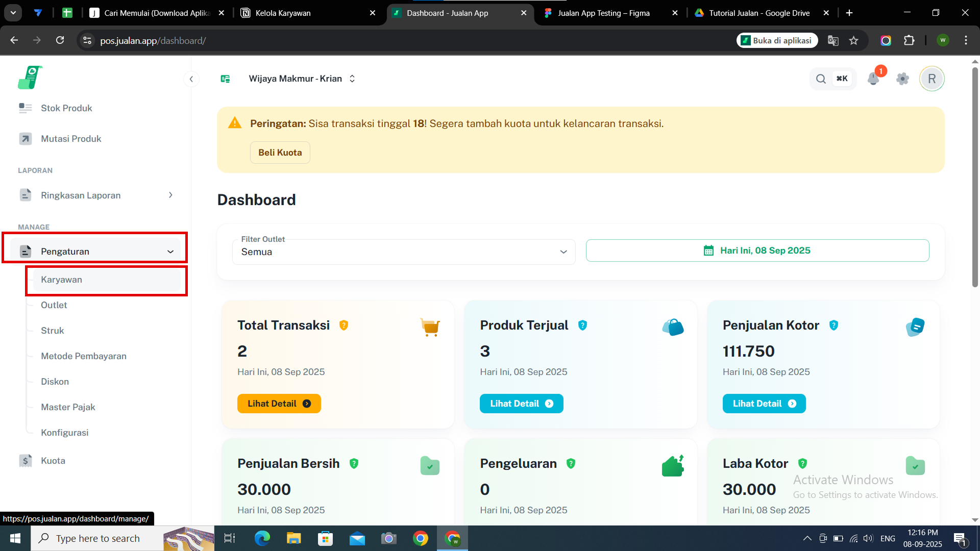Open the Filter Outlet dropdown
The image size is (980, 551).
click(x=403, y=252)
